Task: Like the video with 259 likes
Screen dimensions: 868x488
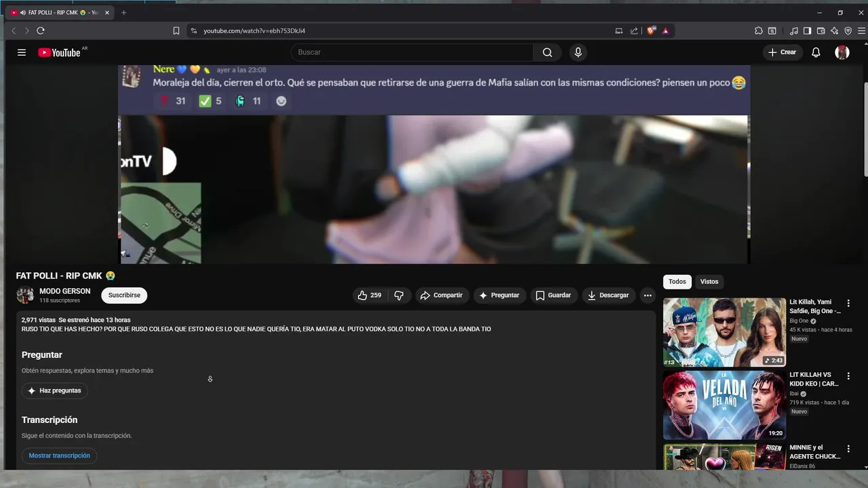Action: [370, 296]
